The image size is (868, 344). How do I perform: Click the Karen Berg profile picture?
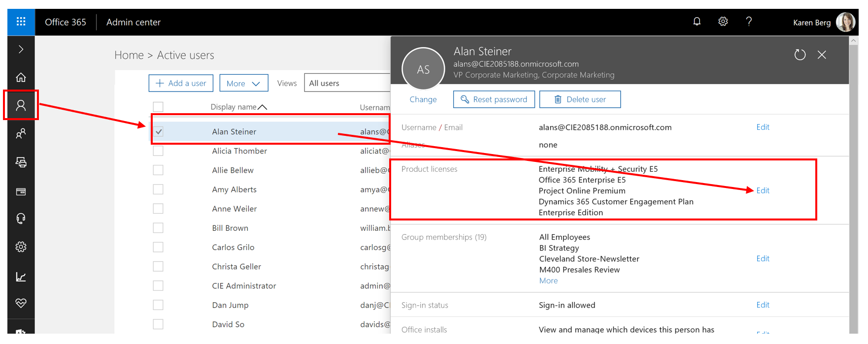[845, 22]
